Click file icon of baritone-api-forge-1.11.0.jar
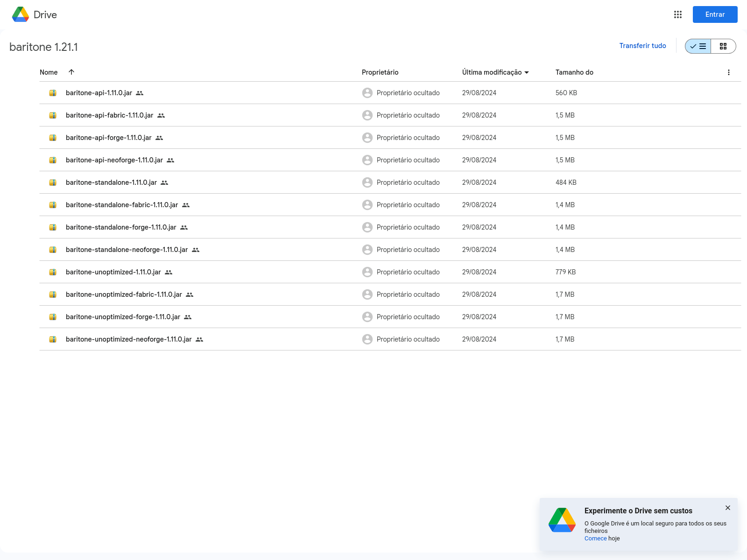 click(x=53, y=138)
